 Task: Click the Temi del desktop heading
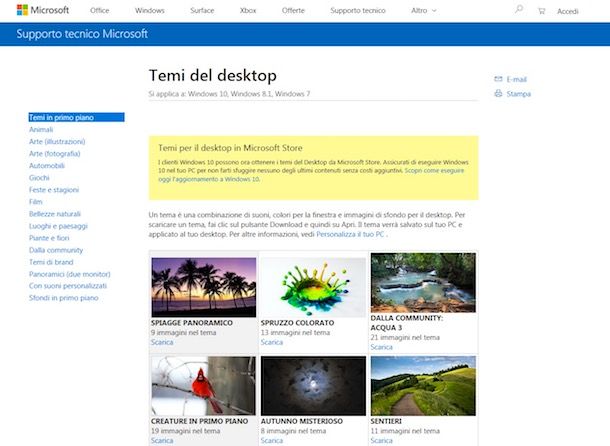pos(213,76)
